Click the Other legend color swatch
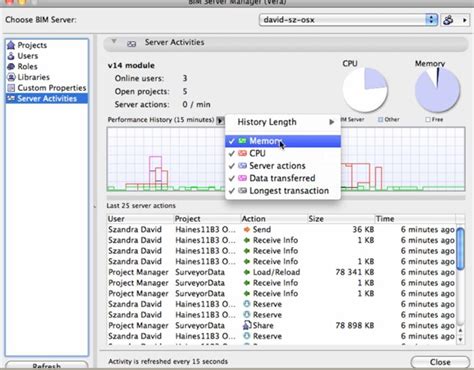Screen dimensions: 474x370 coord(380,119)
